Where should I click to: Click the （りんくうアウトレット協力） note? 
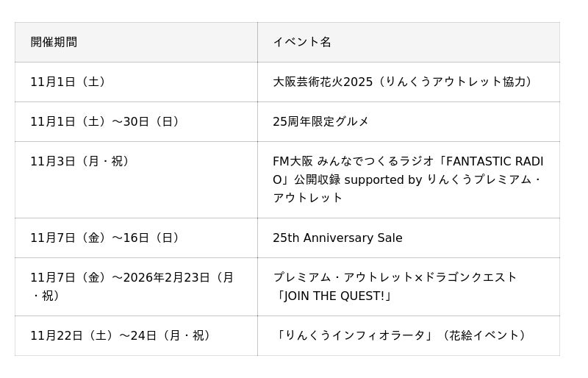pyautogui.click(x=456, y=82)
